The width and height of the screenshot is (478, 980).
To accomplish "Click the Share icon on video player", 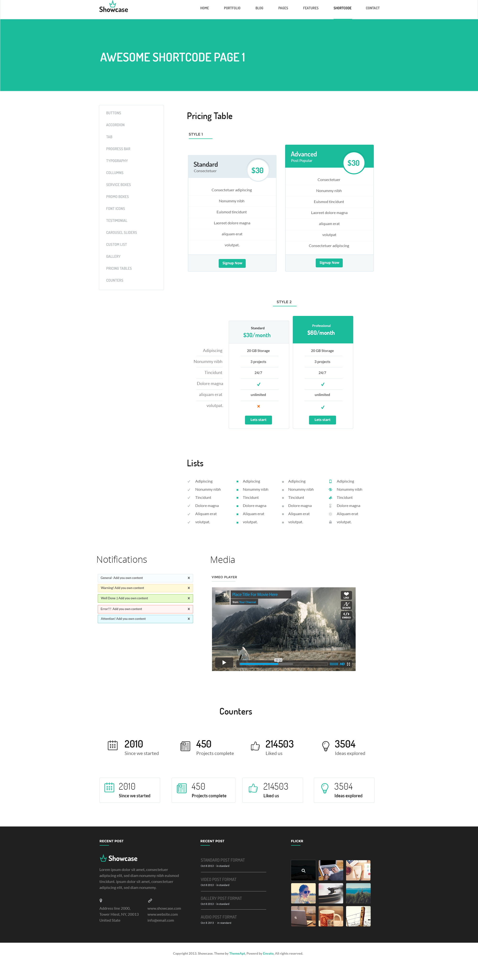I will 346,605.
